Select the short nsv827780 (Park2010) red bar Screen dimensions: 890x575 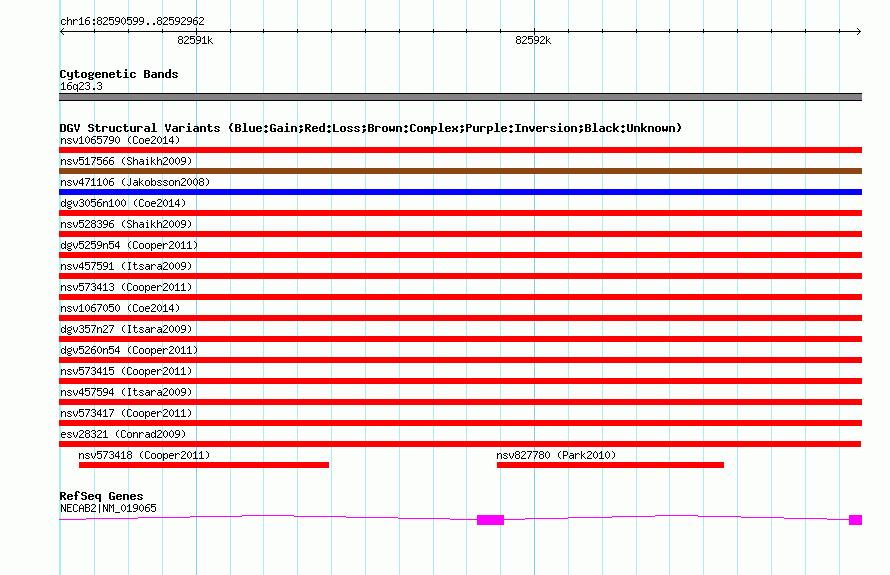pyautogui.click(x=610, y=465)
